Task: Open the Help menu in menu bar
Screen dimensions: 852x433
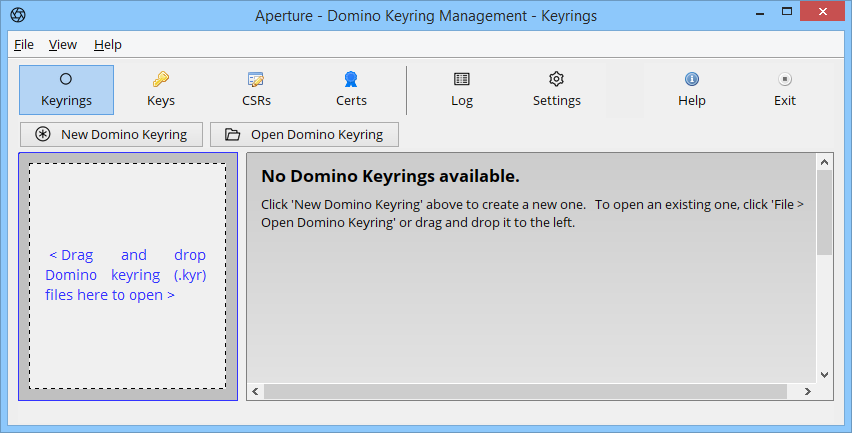Action: point(108,45)
